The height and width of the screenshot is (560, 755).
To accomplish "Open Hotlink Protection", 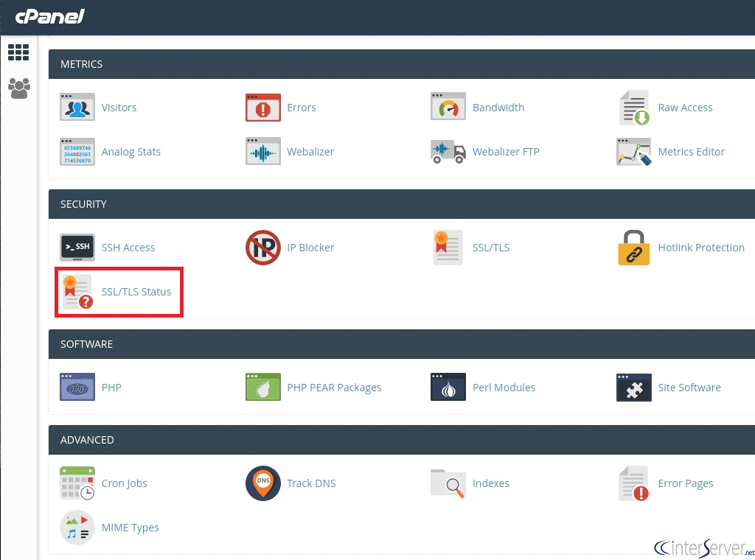I will 634,247.
